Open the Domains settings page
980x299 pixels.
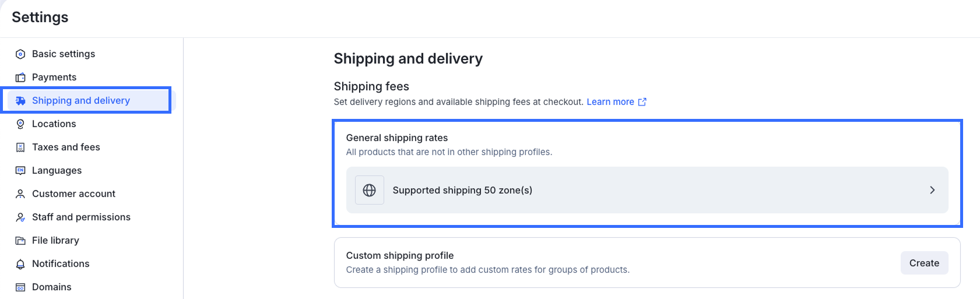pyautogui.click(x=51, y=287)
